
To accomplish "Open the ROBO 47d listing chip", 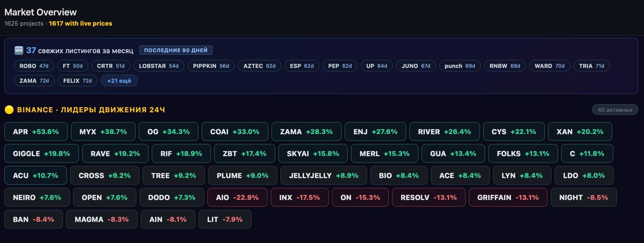I will tap(34, 66).
